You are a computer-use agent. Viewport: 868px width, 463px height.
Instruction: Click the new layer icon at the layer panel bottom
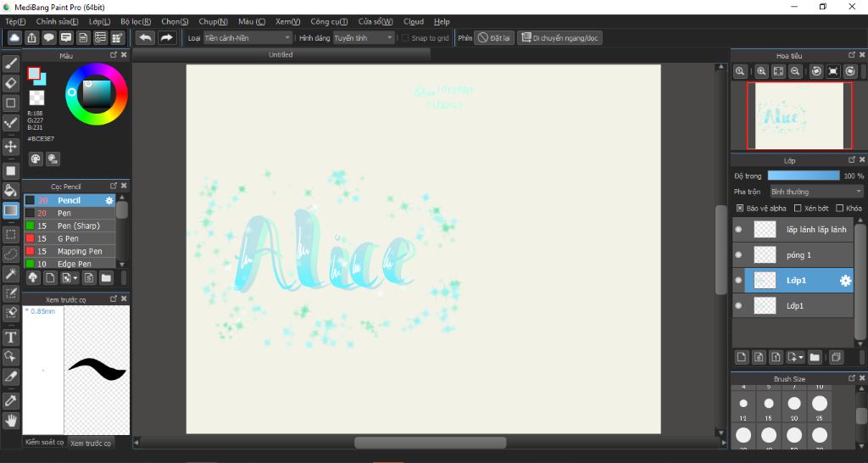[741, 357]
